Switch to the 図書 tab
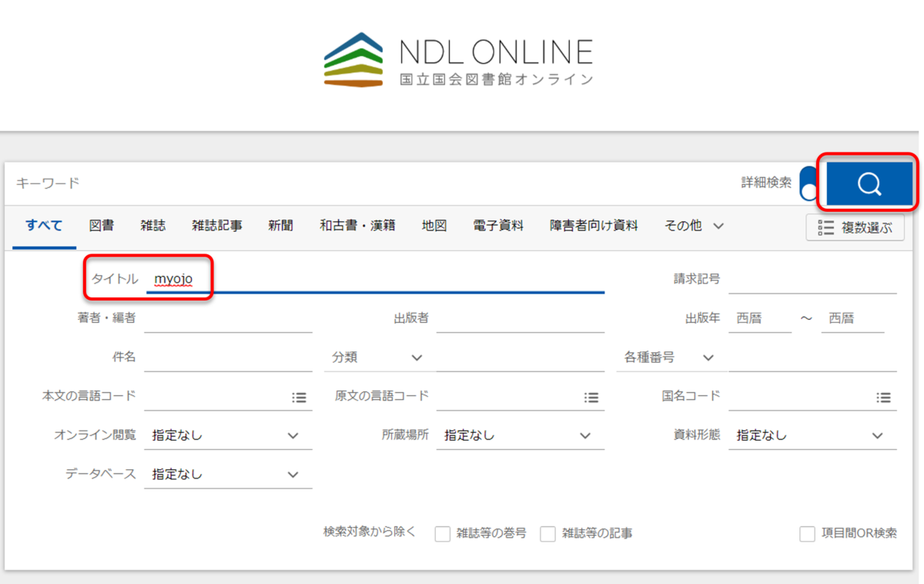Image resolution: width=924 pixels, height=584 pixels. click(102, 226)
